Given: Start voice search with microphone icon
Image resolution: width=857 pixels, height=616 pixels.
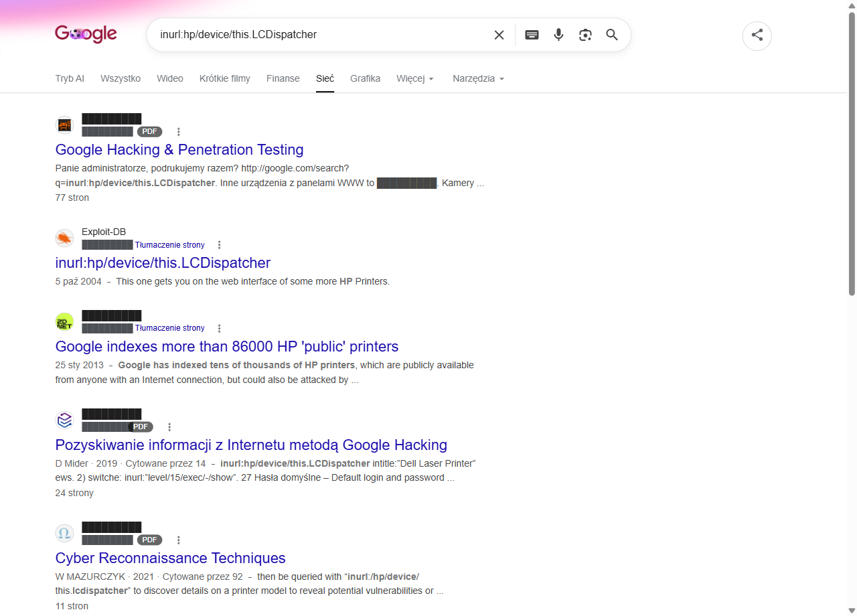Looking at the screenshot, I should 558,35.
